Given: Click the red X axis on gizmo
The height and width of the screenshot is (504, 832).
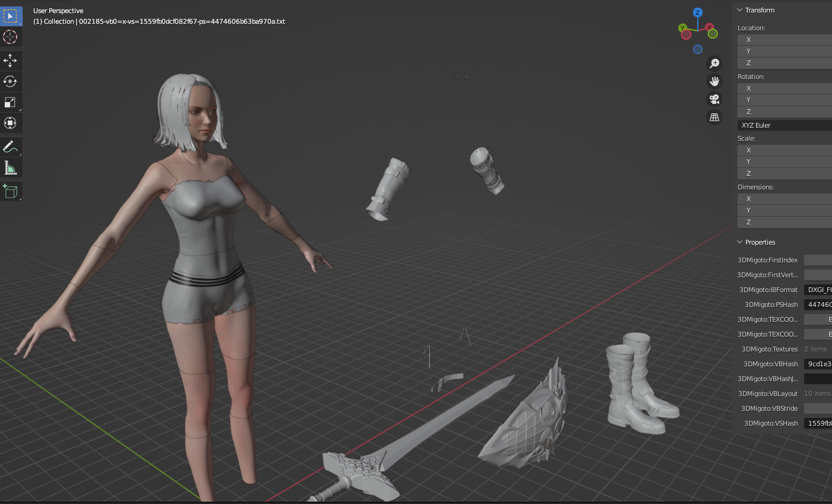Looking at the screenshot, I should coord(709,27).
